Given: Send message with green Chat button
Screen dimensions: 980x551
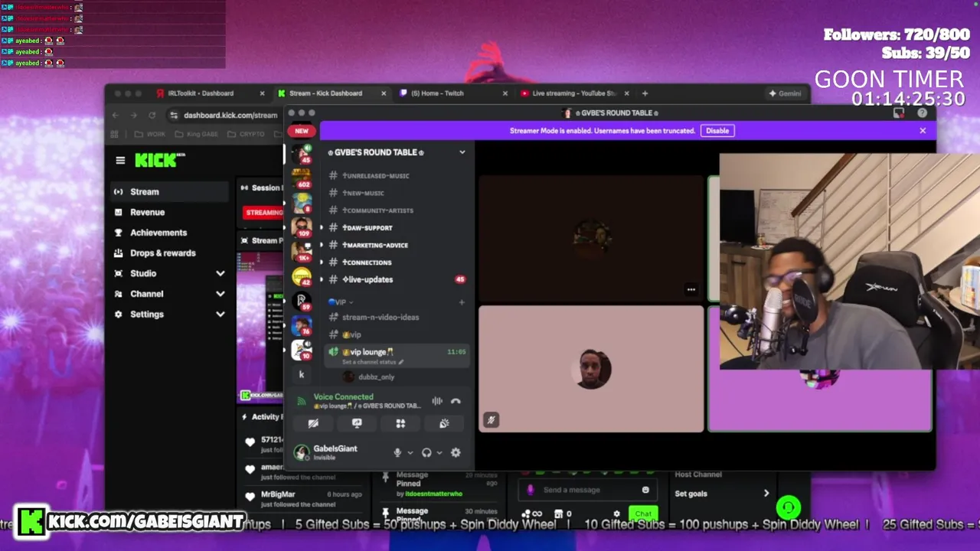Looking at the screenshot, I should (643, 514).
